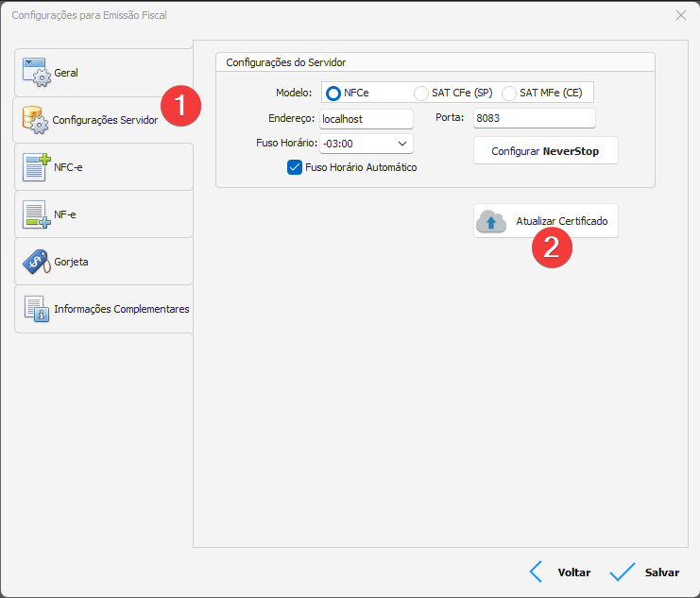Expand the Fuso Horário dropdown
This screenshot has width=700, height=598.
pos(401,144)
